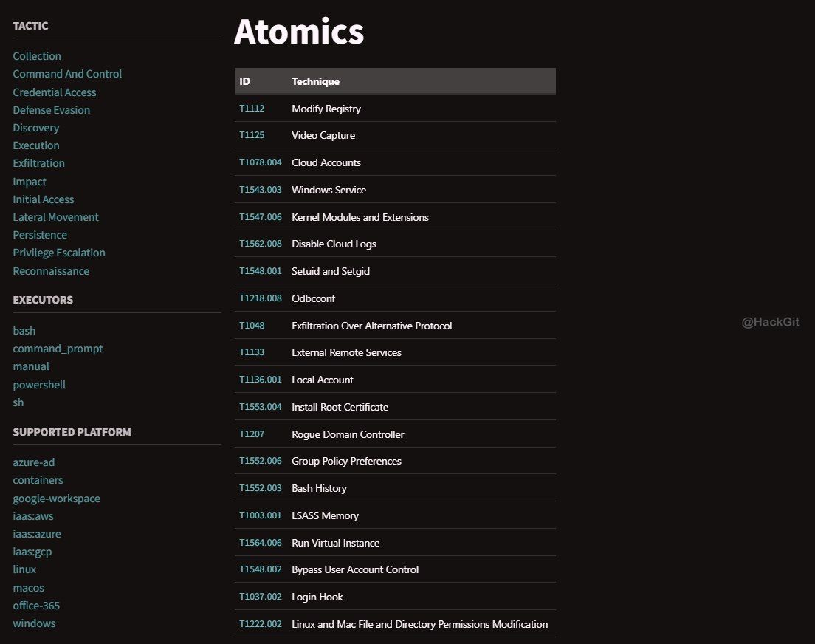The height and width of the screenshot is (644, 815).
Task: Open google-workspace platform link
Action: point(57,499)
